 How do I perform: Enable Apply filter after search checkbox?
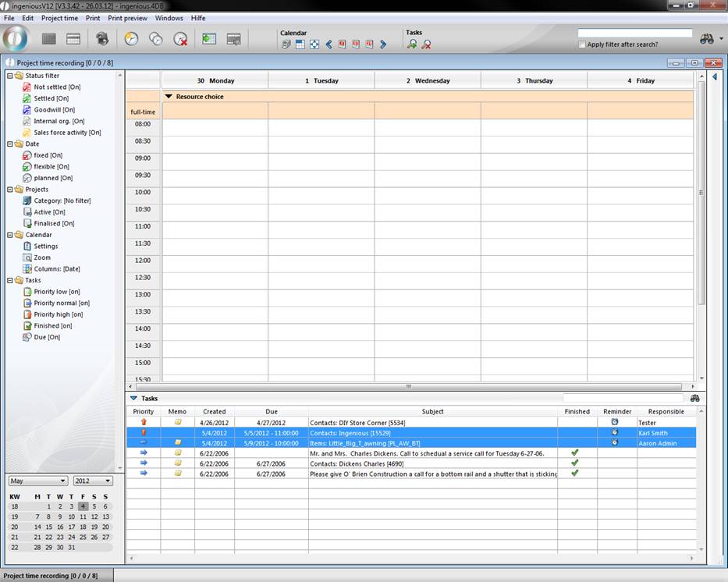pyautogui.click(x=582, y=44)
